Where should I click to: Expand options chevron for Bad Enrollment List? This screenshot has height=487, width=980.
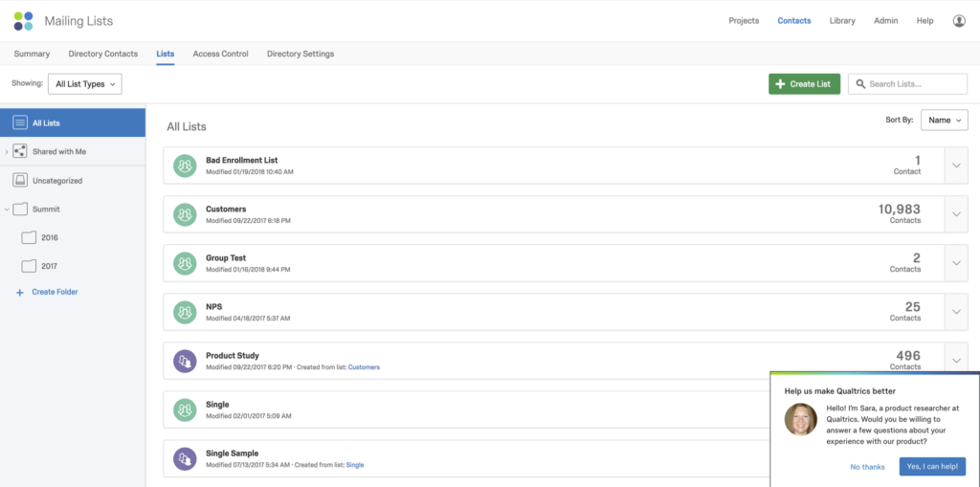point(956,166)
